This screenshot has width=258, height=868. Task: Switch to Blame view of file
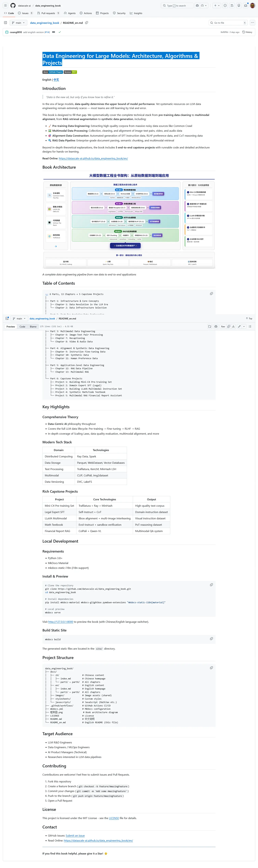33,327
